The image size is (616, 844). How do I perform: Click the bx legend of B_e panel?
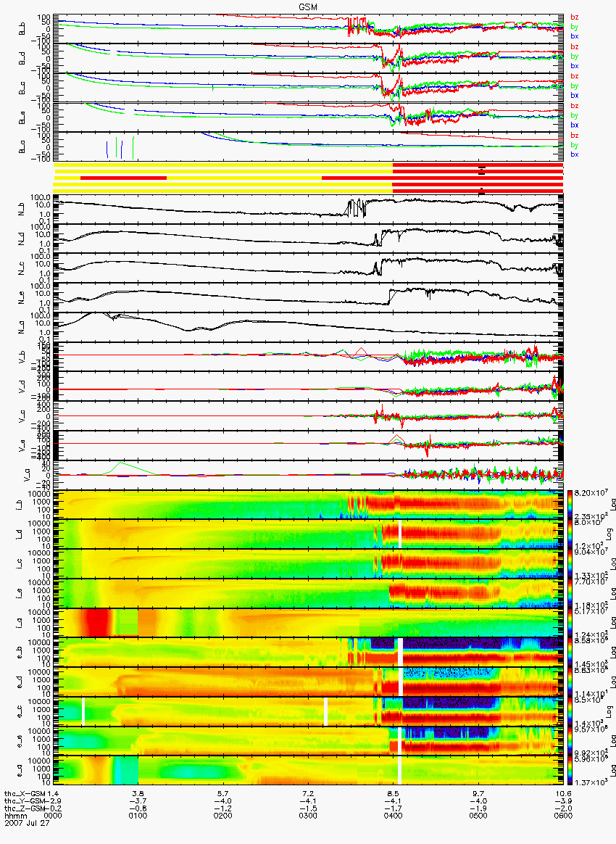[575, 125]
